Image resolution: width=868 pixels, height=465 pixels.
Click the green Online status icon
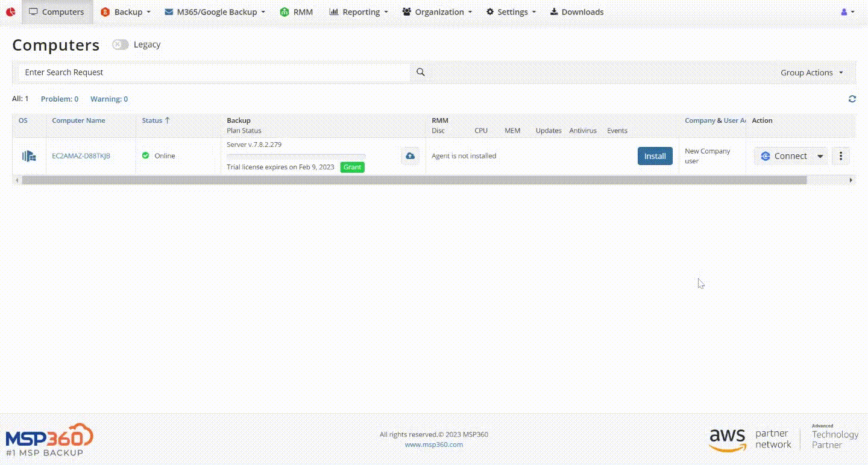pos(145,155)
